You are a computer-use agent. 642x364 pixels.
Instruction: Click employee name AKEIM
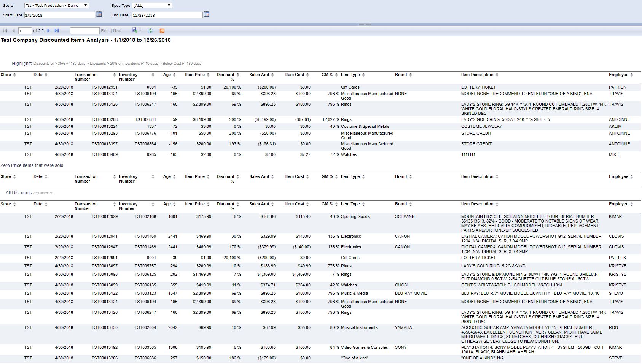615,126
